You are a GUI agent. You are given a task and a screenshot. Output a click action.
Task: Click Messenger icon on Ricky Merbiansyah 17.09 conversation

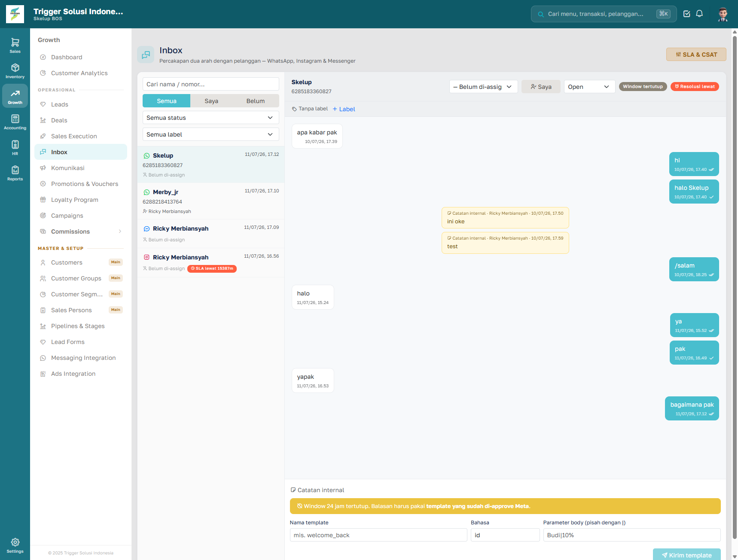click(x=146, y=229)
